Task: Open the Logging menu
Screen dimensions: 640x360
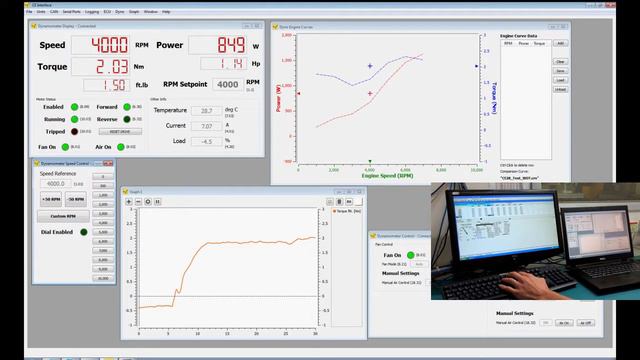Action: pos(92,12)
